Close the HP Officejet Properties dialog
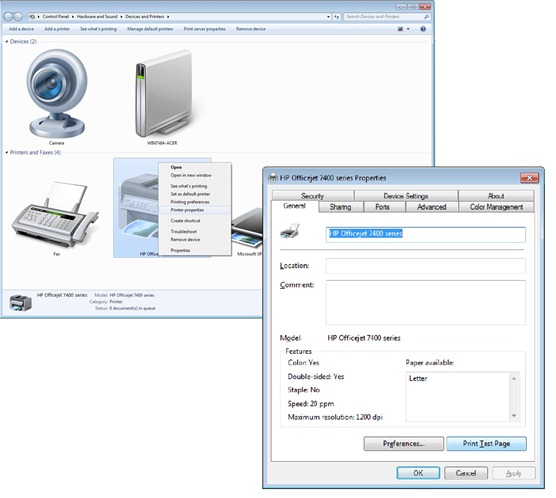Image resolution: width=556 pixels, height=498 pixels. tap(529, 178)
